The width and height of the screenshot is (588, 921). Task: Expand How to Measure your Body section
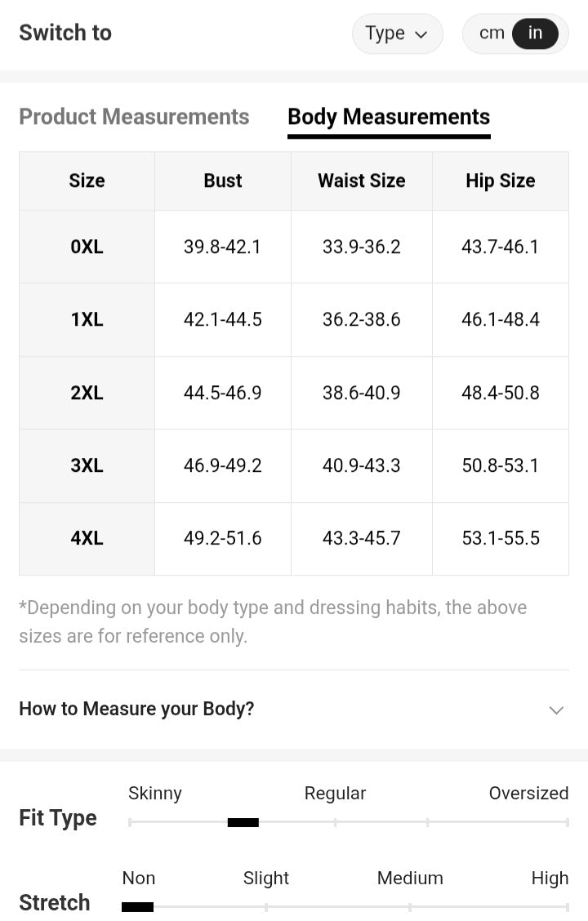click(136, 709)
